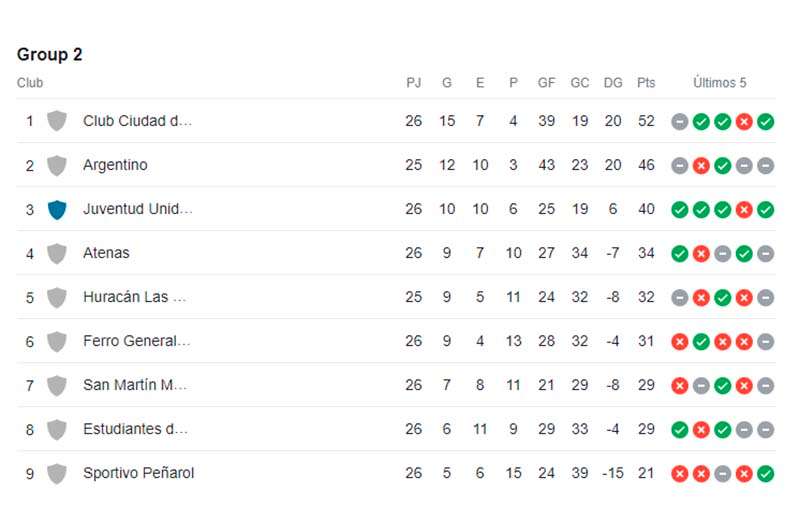Click the Pts column header
800x530 pixels.
point(646,83)
